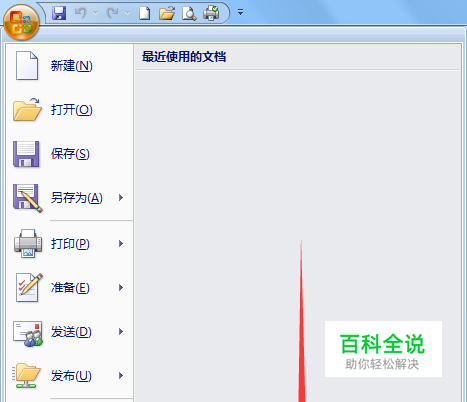This screenshot has height=402, width=467.
Task: Select the 保存(S) menu entry
Action: pyautogui.click(x=70, y=154)
